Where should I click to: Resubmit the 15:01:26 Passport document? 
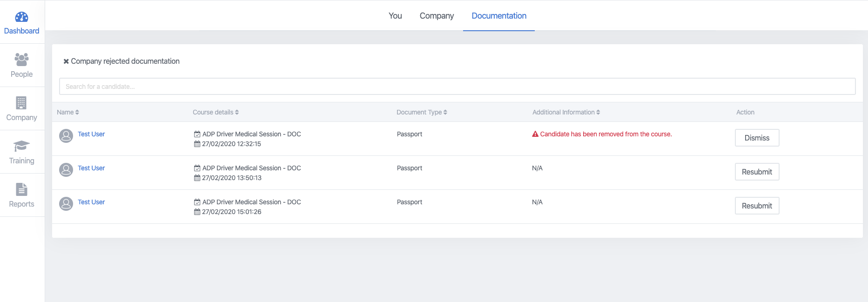757,206
